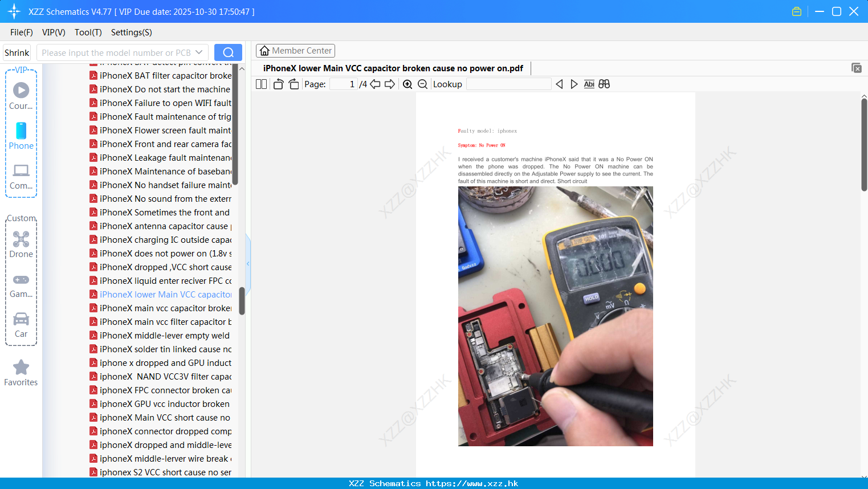Open iphoneX NAND VCC3V filter capacitor file
The width and height of the screenshot is (868, 489).
[x=161, y=377]
